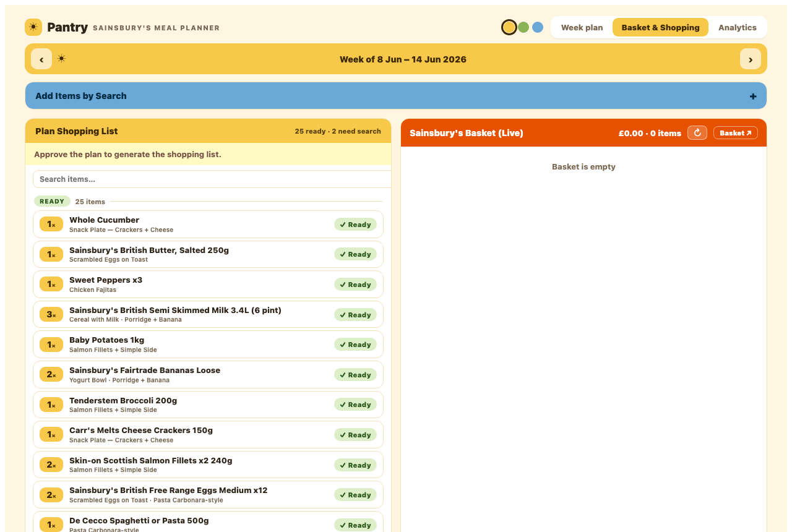The height and width of the screenshot is (532, 792).
Task: Click the £0.00 · 0 items total
Action: tap(650, 133)
